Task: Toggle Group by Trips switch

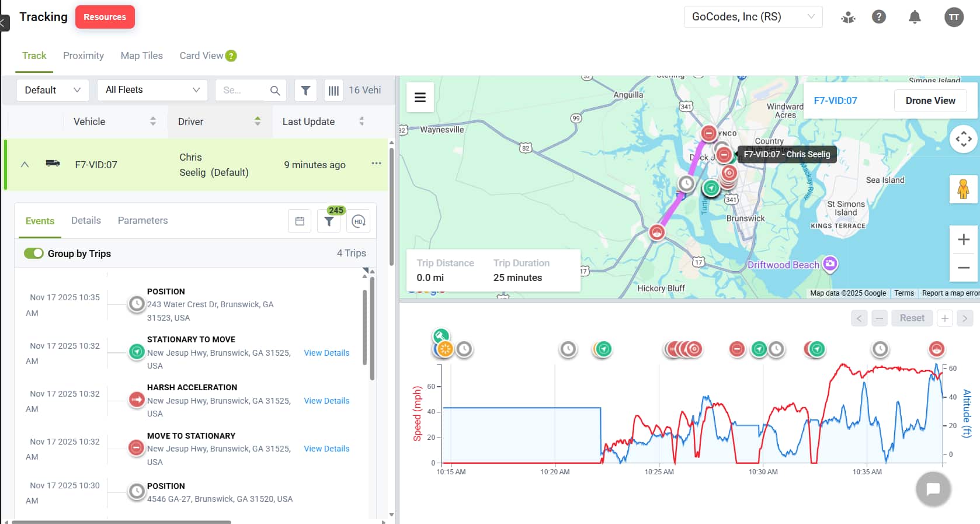Action: click(x=34, y=254)
